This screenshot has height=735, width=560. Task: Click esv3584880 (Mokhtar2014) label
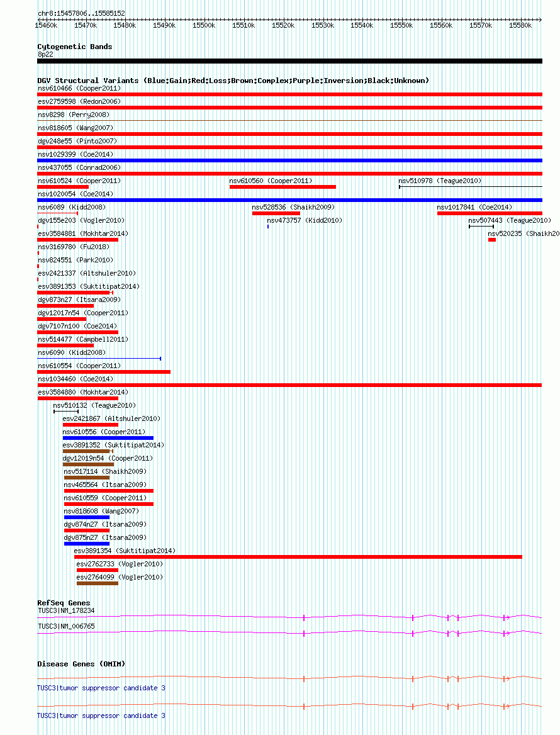click(83, 392)
